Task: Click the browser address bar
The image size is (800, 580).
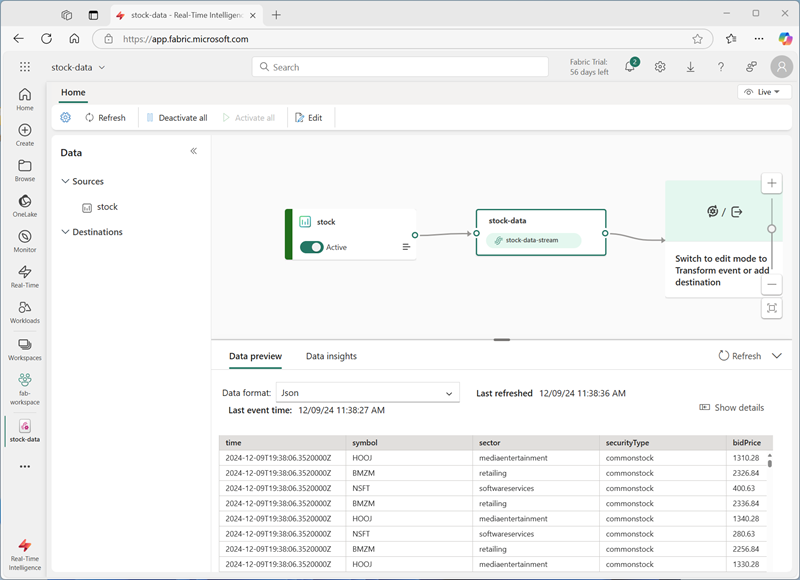Action: pyautogui.click(x=403, y=39)
